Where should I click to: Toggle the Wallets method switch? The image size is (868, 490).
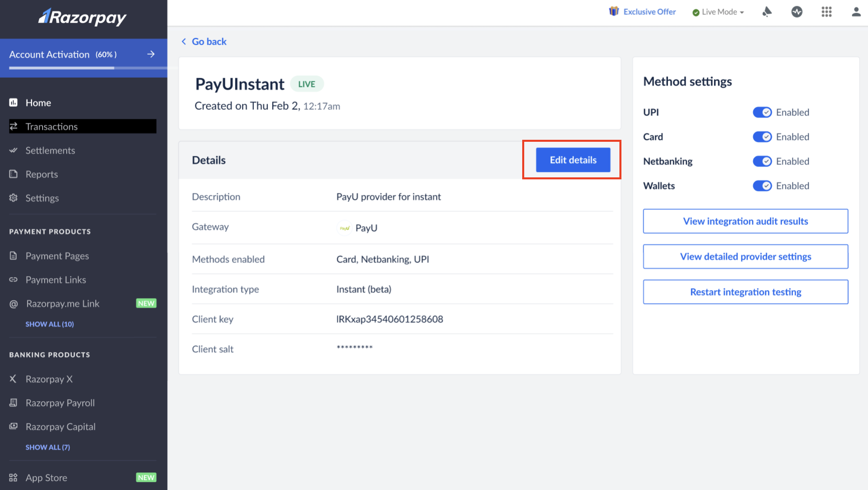coord(762,186)
